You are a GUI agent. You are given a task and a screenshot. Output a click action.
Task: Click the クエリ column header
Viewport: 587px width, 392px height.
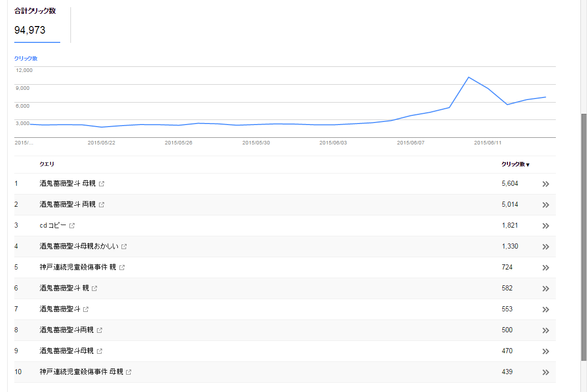pos(47,164)
